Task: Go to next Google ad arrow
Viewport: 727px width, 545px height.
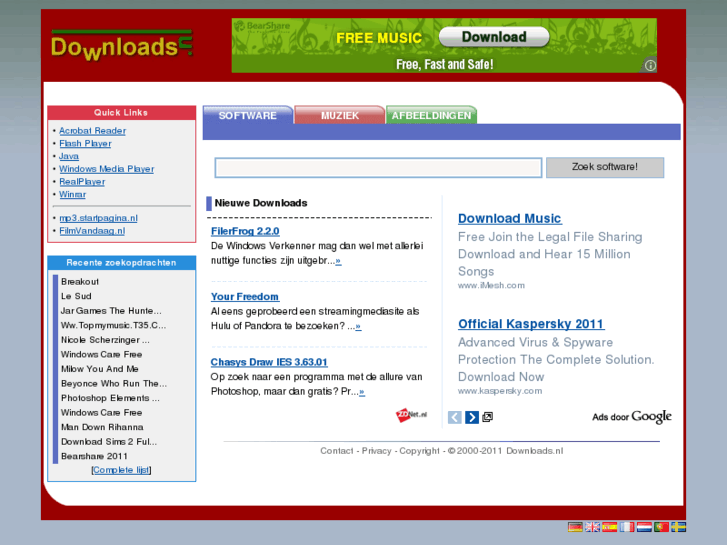Action: [472, 417]
